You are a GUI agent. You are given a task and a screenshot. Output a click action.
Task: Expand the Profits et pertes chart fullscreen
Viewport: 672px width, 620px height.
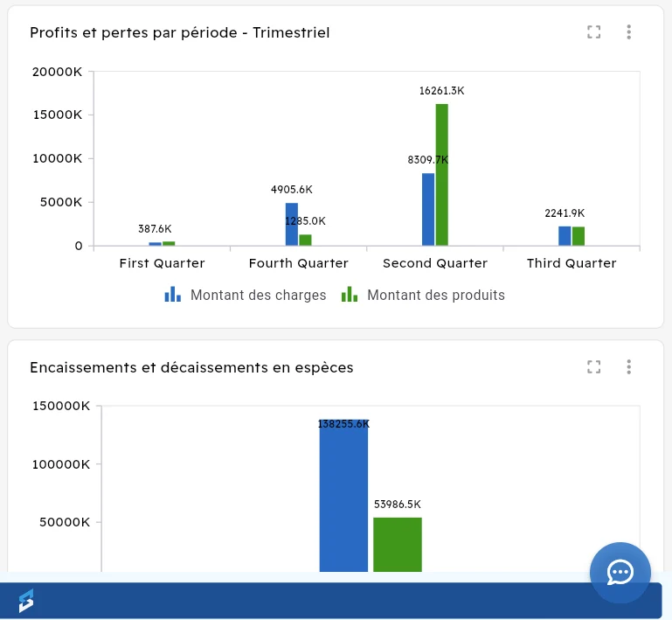tap(593, 32)
